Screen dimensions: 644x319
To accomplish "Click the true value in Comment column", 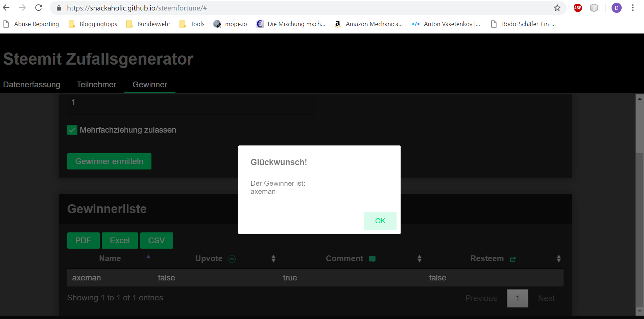I will tap(290, 278).
